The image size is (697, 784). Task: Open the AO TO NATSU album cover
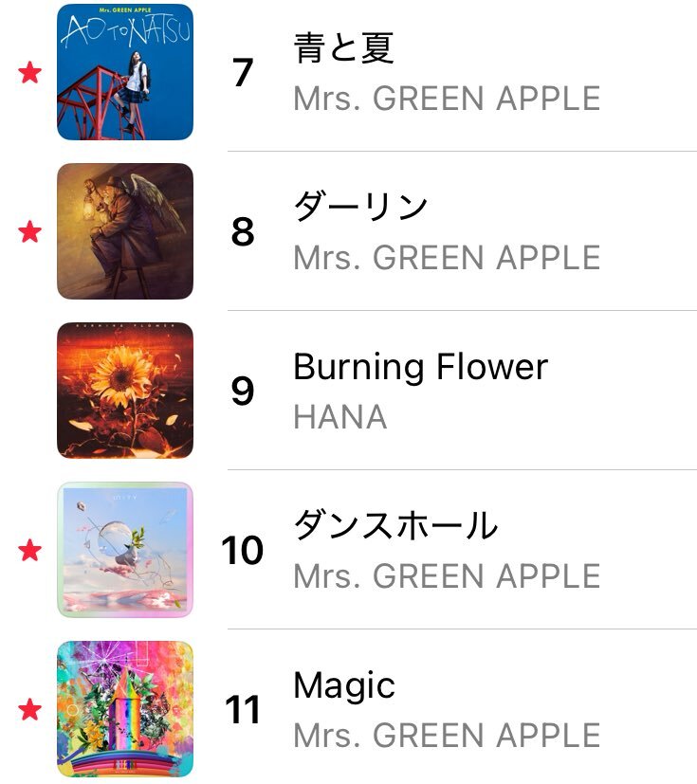(x=125, y=72)
